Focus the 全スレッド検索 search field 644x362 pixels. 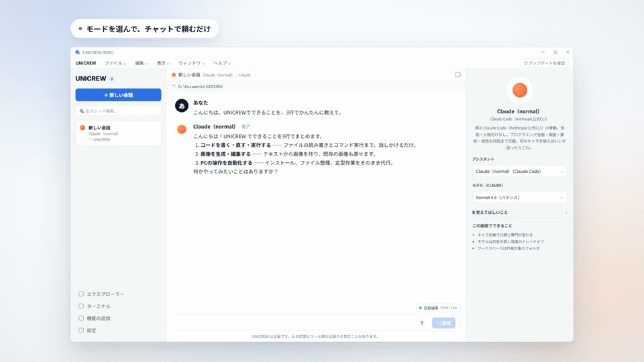point(118,111)
